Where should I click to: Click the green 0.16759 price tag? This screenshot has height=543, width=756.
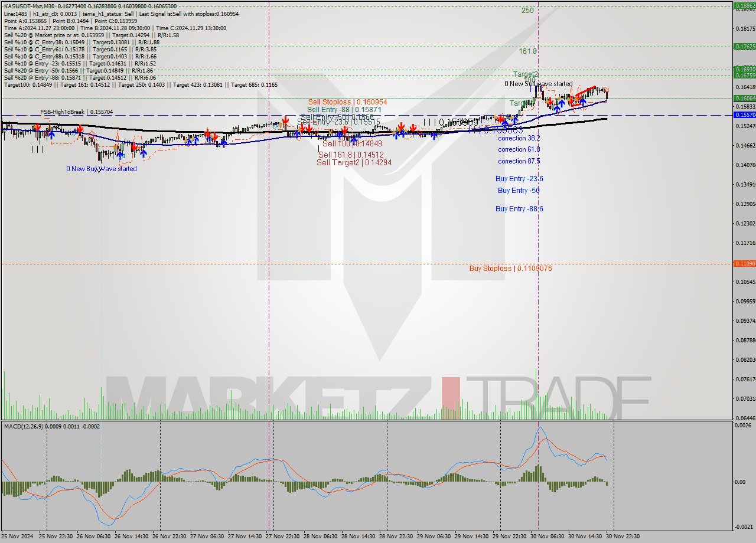[x=744, y=75]
